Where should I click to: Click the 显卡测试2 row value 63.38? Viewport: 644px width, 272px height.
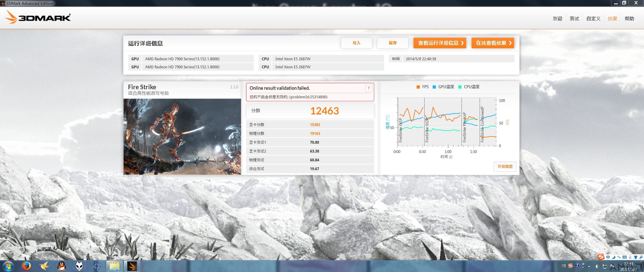pos(314,151)
